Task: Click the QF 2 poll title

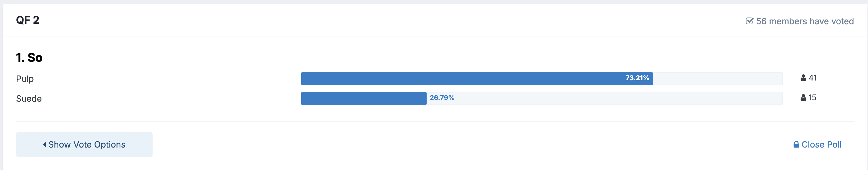Action: [28, 20]
